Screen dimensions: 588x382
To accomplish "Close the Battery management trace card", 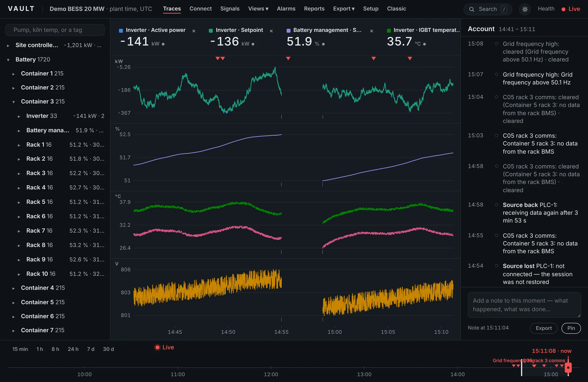I will [x=372, y=31].
